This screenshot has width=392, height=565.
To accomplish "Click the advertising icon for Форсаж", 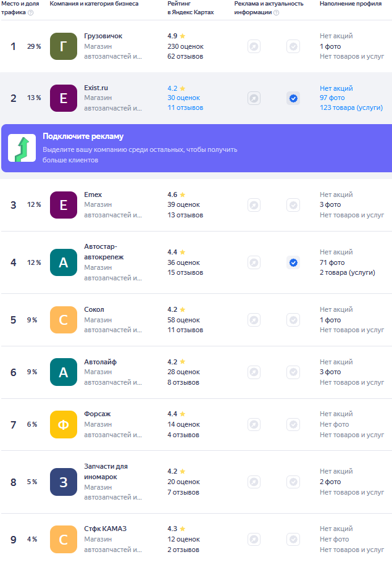I will point(254,424).
